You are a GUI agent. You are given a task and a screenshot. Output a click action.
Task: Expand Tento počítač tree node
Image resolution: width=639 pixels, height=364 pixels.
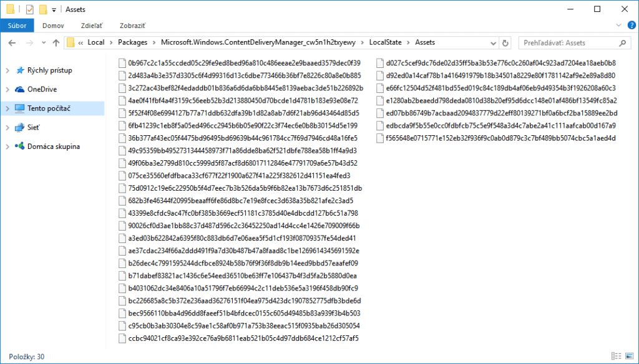(x=7, y=108)
